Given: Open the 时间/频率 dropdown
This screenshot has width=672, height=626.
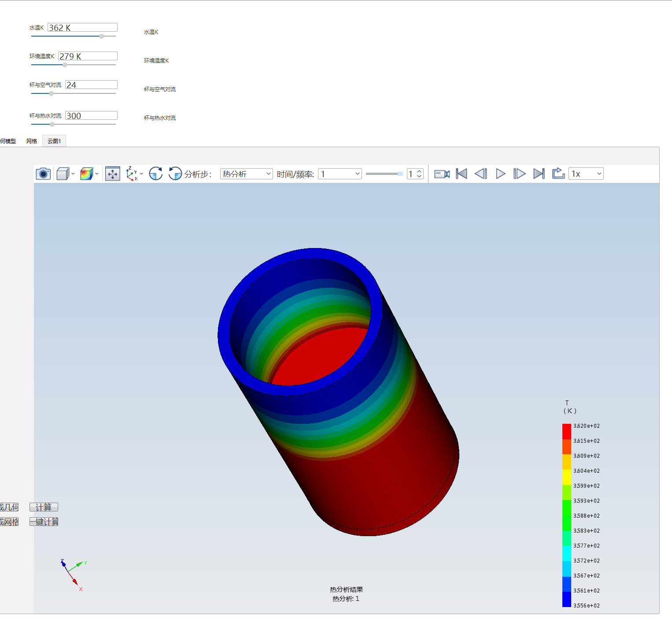Looking at the screenshot, I should click(340, 174).
